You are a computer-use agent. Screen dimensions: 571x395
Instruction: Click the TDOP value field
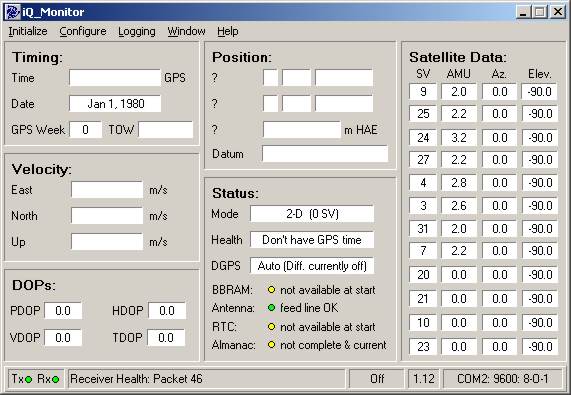(166, 337)
